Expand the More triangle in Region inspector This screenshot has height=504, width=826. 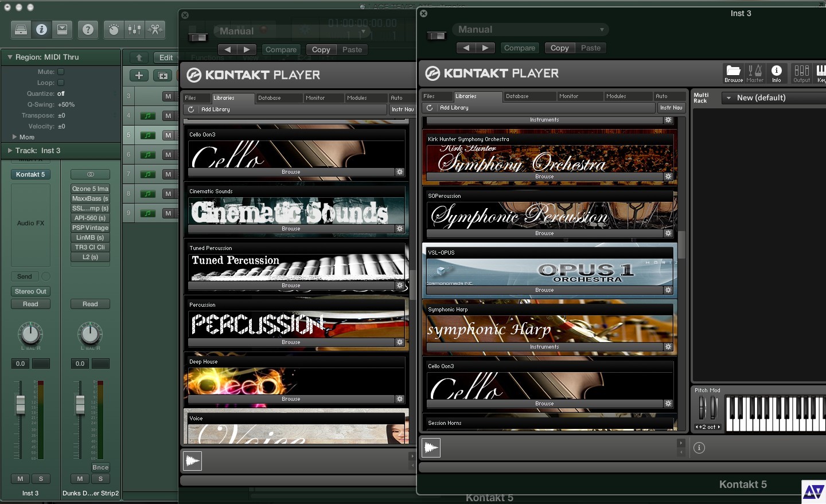point(14,137)
